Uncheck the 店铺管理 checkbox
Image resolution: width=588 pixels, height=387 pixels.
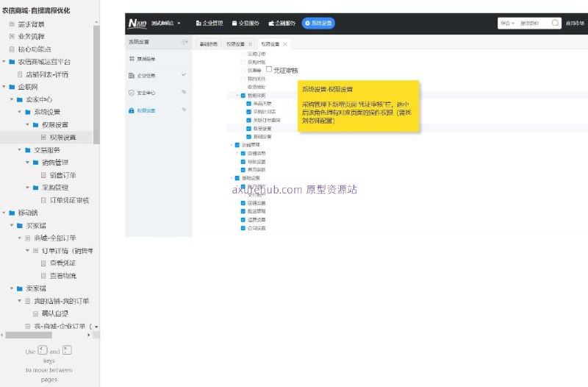point(237,145)
